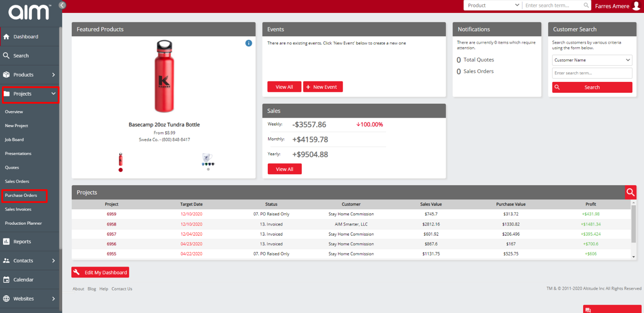Open project 6955
The width and height of the screenshot is (644, 313).
[x=112, y=254]
